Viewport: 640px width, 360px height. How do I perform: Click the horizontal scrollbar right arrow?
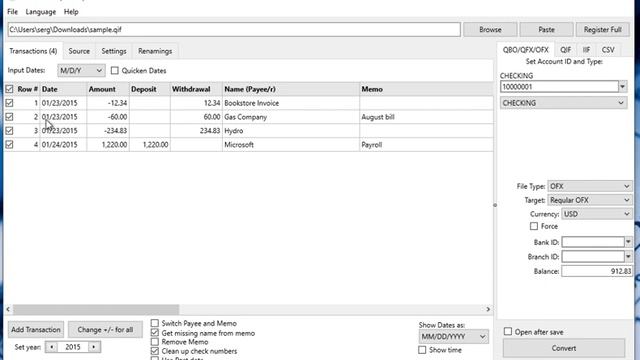pyautogui.click(x=488, y=309)
